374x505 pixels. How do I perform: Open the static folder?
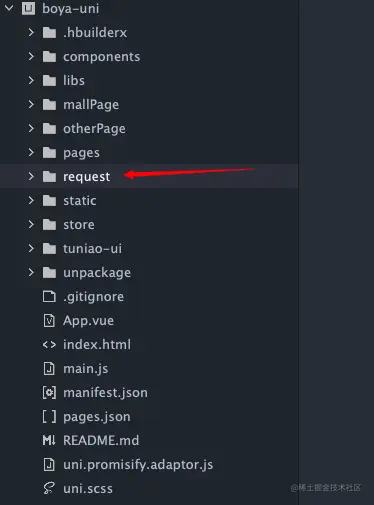point(149,200)
